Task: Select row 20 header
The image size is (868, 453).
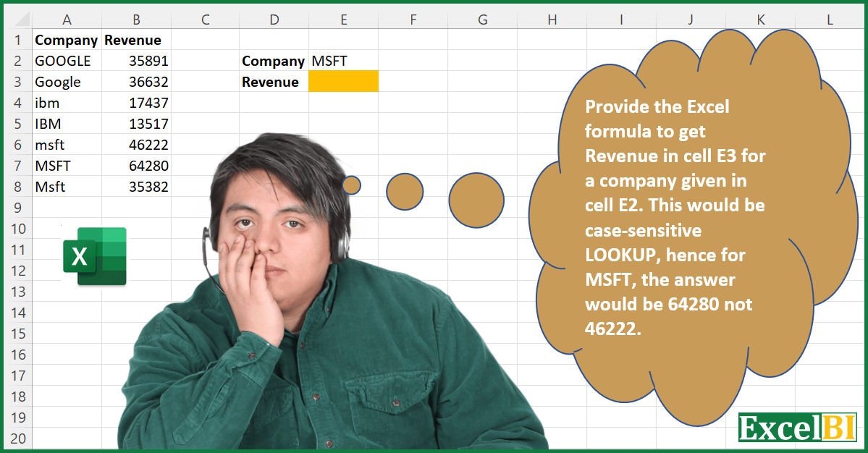Action: pos(17,439)
